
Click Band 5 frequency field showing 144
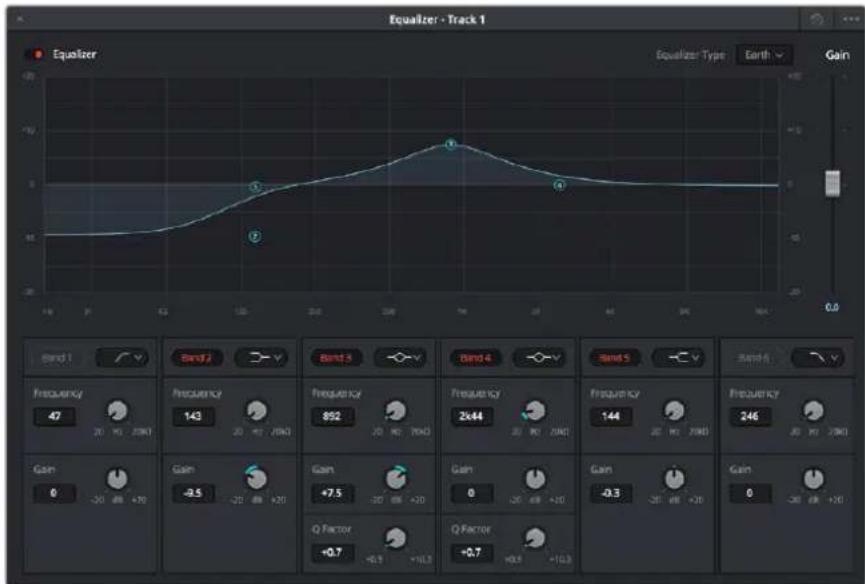(x=611, y=416)
